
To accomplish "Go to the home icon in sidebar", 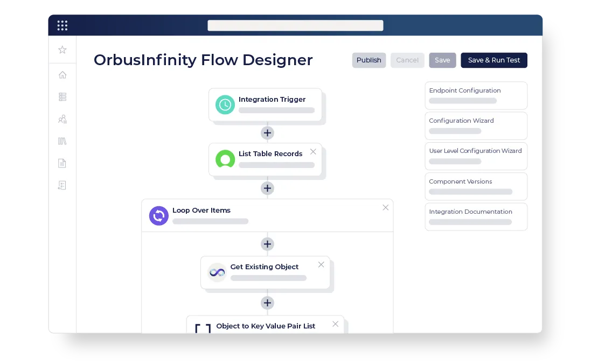I will [62, 75].
